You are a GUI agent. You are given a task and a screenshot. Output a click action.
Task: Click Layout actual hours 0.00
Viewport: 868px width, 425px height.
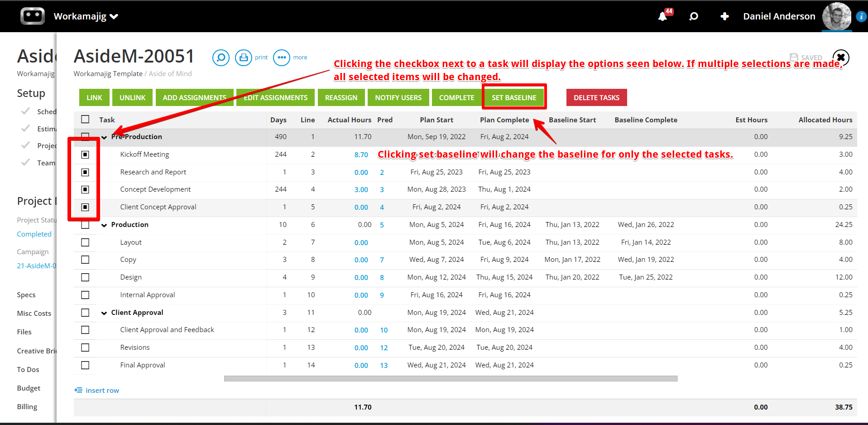pyautogui.click(x=361, y=242)
